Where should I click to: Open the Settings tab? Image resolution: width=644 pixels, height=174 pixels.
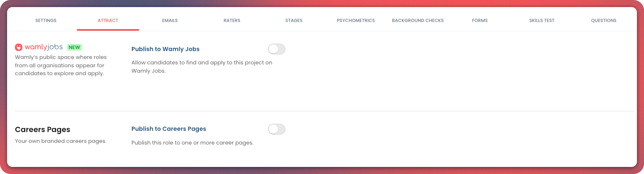point(46,20)
